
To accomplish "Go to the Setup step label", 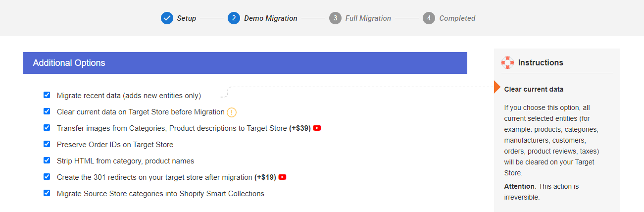I will [x=187, y=18].
